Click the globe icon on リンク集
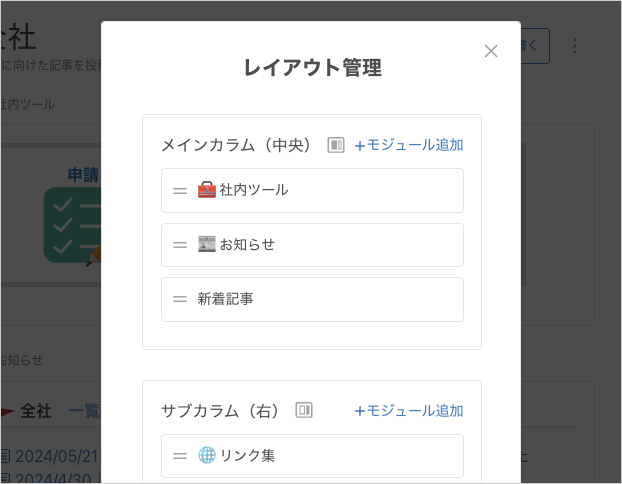 coord(207,456)
